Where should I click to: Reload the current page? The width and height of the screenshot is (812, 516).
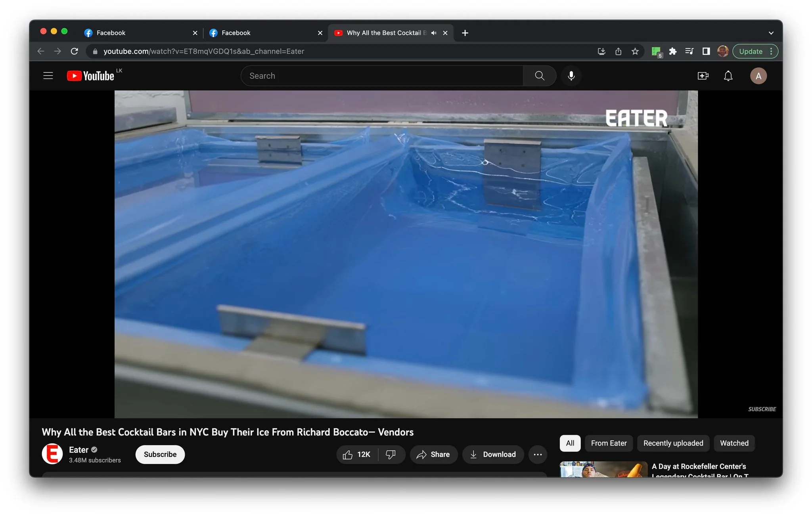(74, 51)
